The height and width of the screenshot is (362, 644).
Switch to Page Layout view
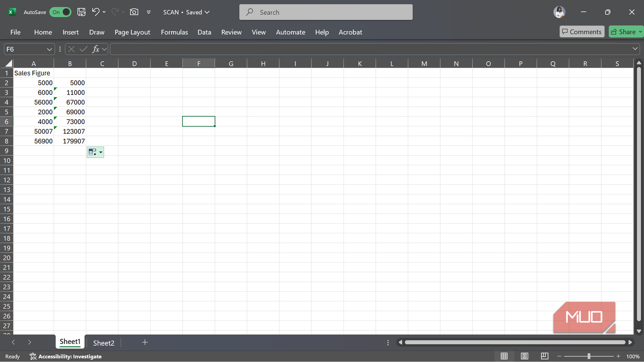tap(524, 356)
